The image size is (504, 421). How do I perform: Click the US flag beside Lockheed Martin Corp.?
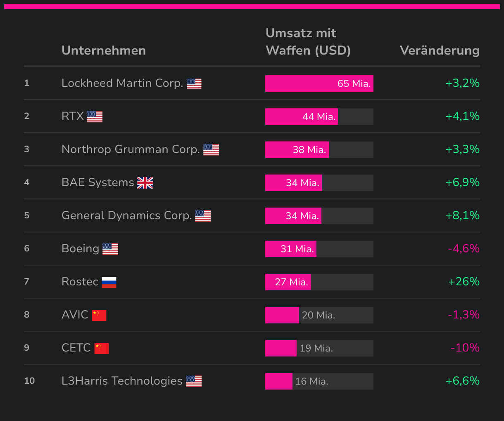point(194,84)
